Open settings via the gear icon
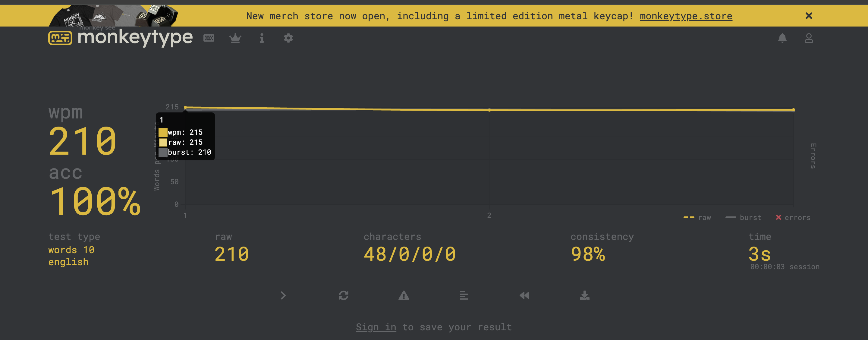The image size is (868, 340). 288,38
